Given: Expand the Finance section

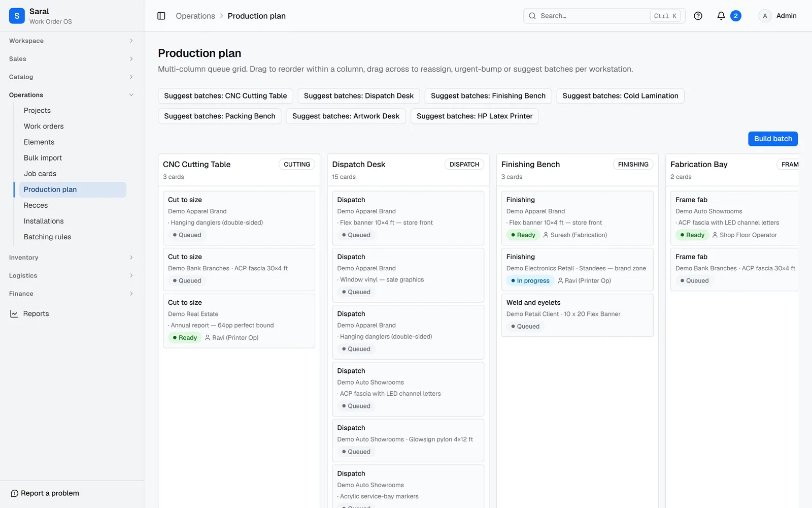Looking at the screenshot, I should 71,294.
